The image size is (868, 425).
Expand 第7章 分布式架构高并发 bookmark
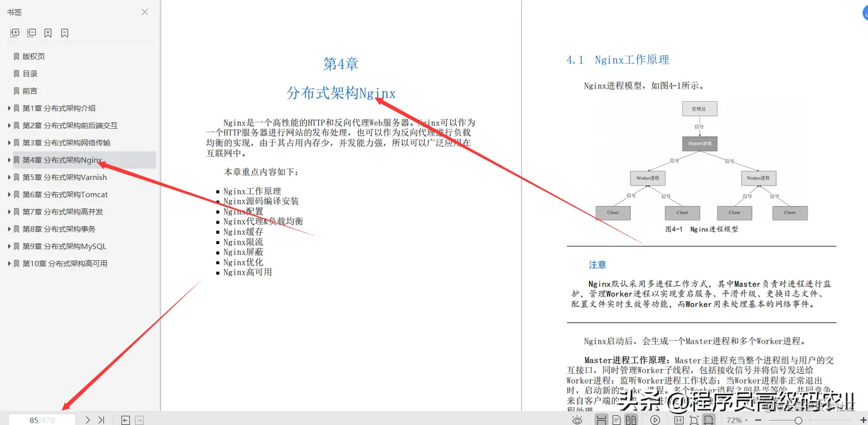click(x=9, y=211)
